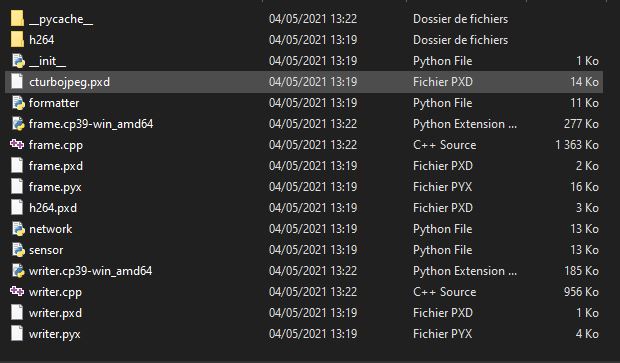The width and height of the screenshot is (620, 363).
Task: Click the frame.cp39-win_amd64 extension icon
Action: coord(18,124)
